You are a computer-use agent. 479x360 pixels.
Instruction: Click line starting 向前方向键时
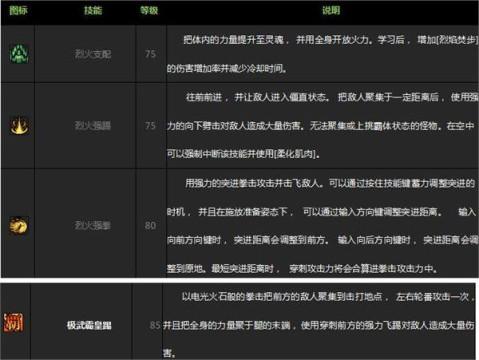322,240
